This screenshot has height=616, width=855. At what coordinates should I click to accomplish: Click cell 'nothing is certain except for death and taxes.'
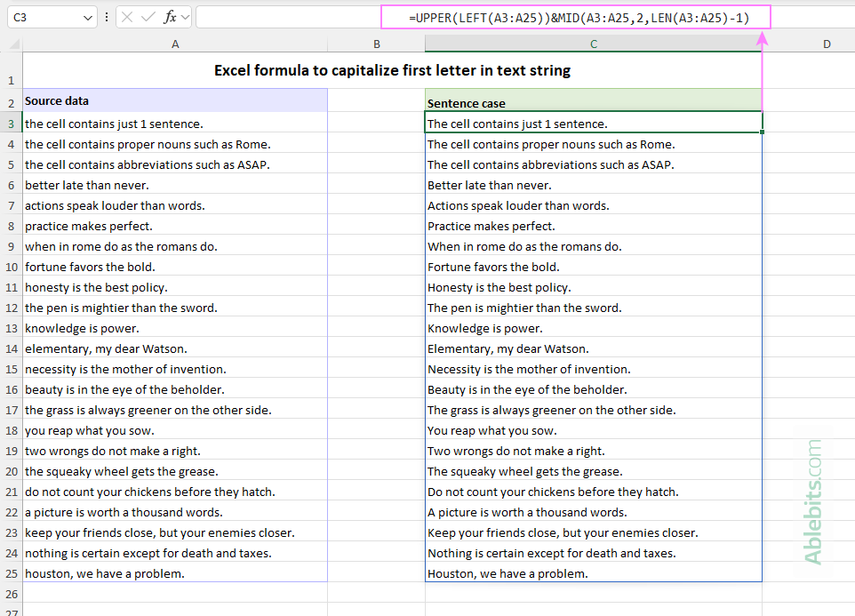point(175,553)
